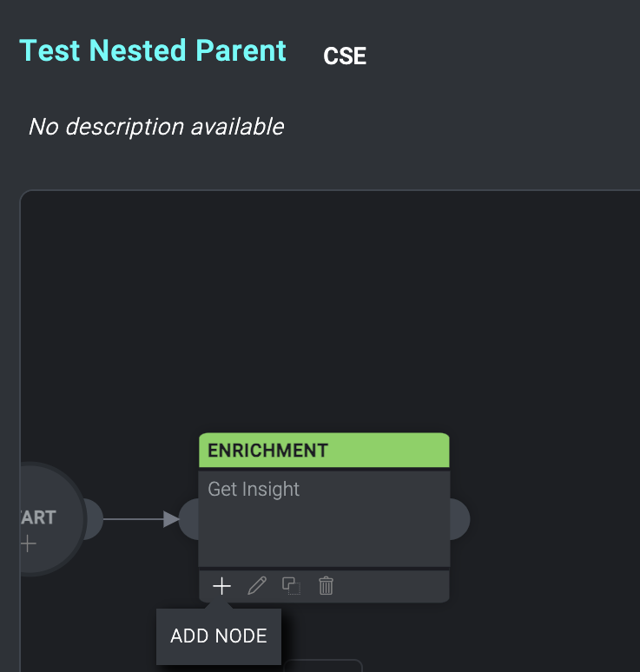The height and width of the screenshot is (672, 640).
Task: Click blank area below Get Insight text
Action: tap(323, 534)
